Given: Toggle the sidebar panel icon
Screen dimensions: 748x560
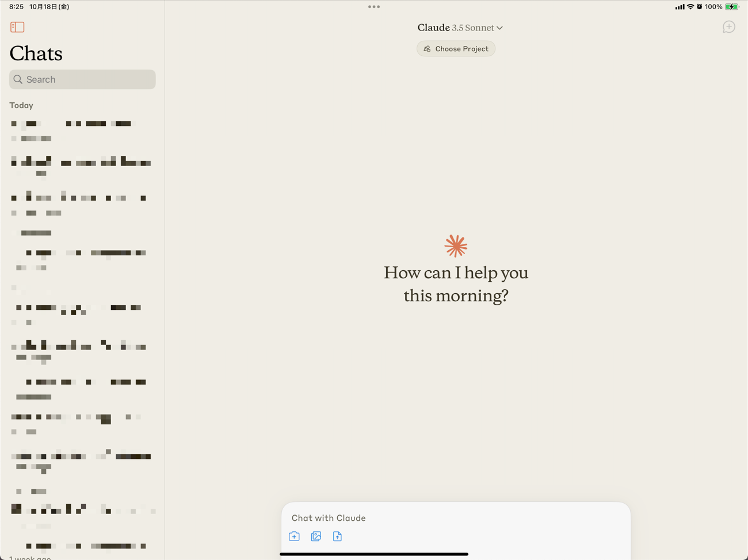Looking at the screenshot, I should click(17, 27).
